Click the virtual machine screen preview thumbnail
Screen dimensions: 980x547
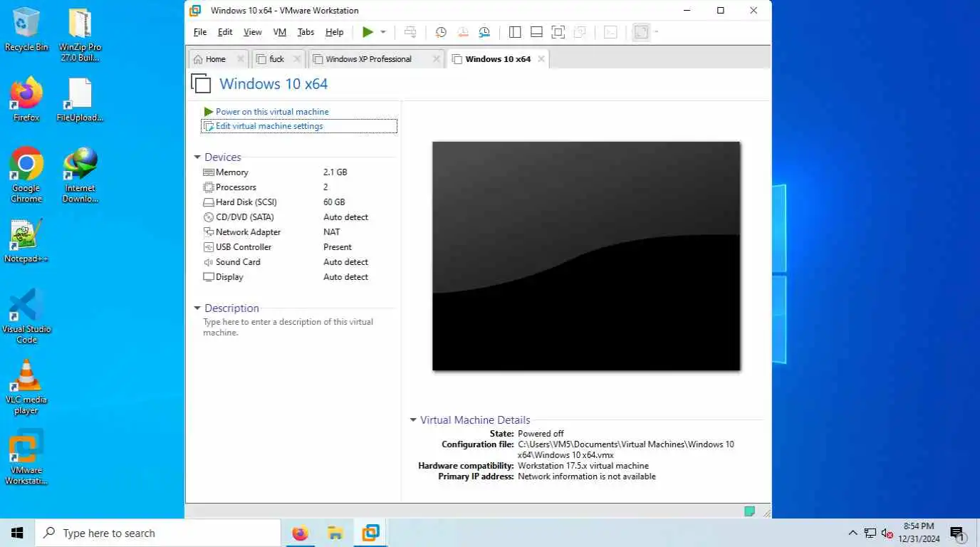pos(586,256)
